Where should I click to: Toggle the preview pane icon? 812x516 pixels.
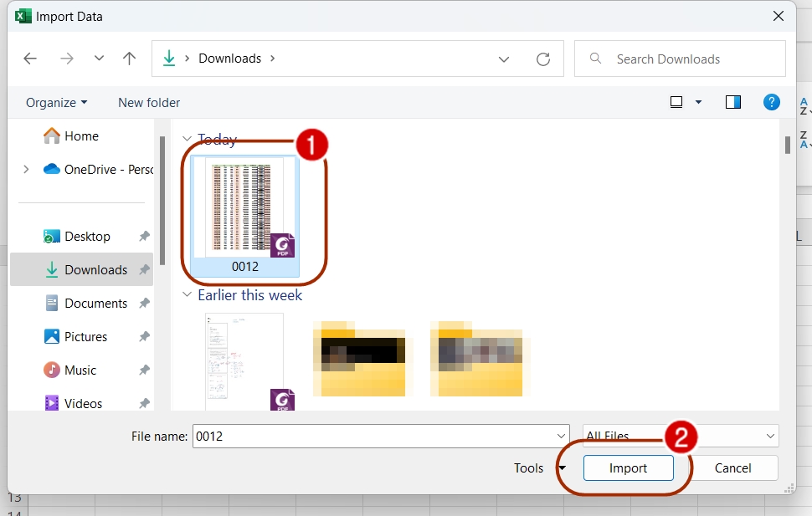[x=733, y=102]
